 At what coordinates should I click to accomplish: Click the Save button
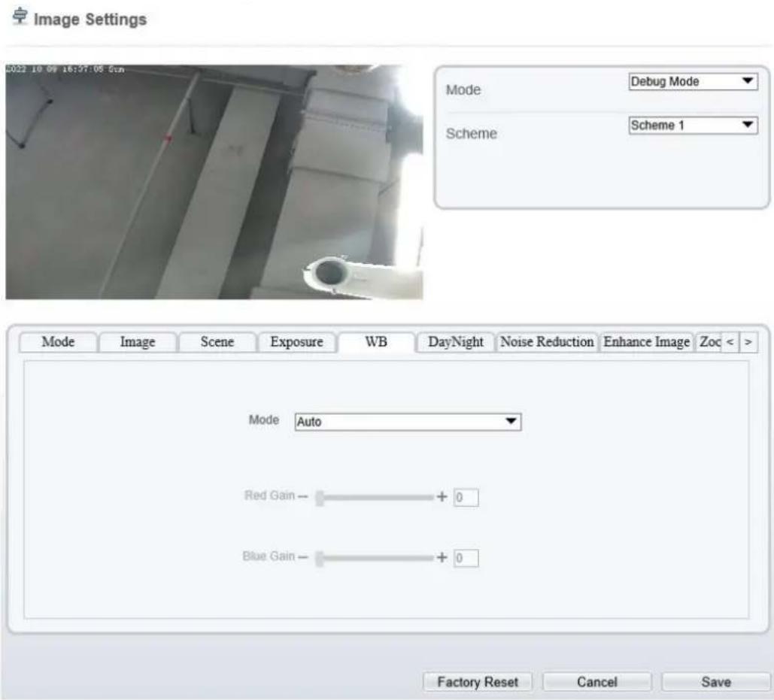[x=716, y=682]
